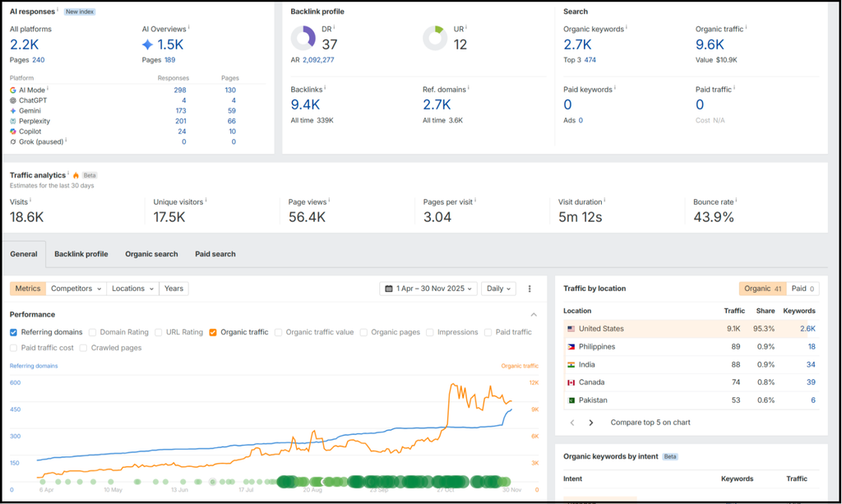Click the Traffic analytics flame icon
This screenshot has height=504, width=842.
(x=76, y=175)
